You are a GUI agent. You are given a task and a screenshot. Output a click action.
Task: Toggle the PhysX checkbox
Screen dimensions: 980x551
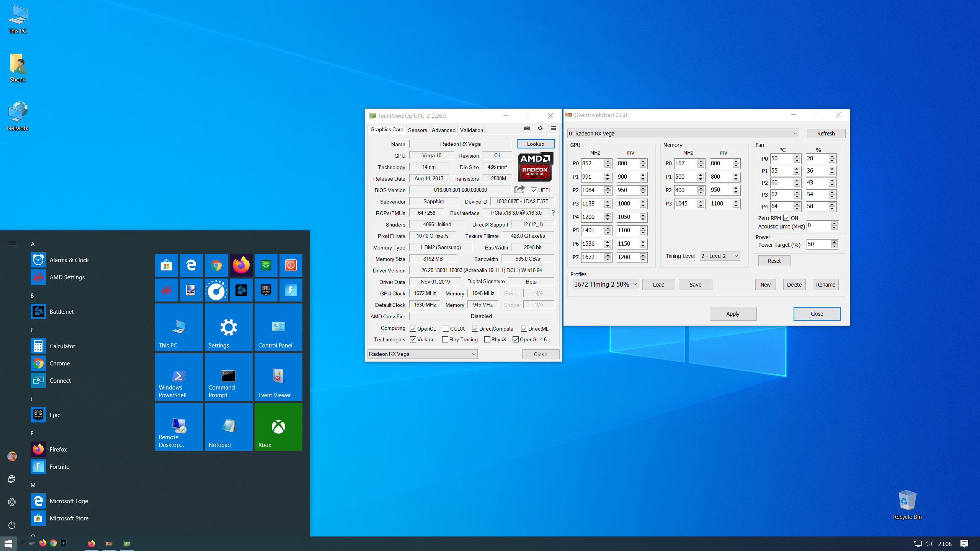click(487, 339)
